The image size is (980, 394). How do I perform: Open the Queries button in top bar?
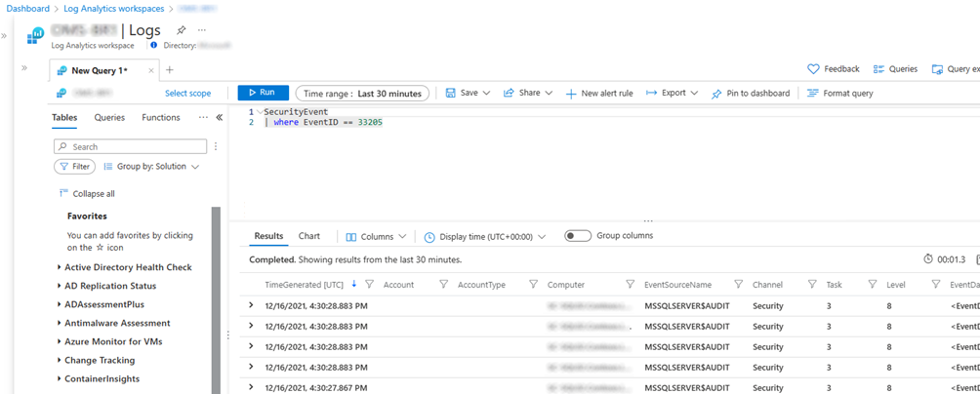895,69
